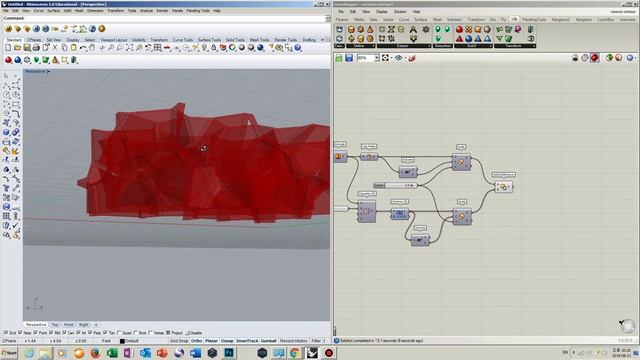
Task: Click Grasshopper's blue Save file icon
Action: coord(349,58)
